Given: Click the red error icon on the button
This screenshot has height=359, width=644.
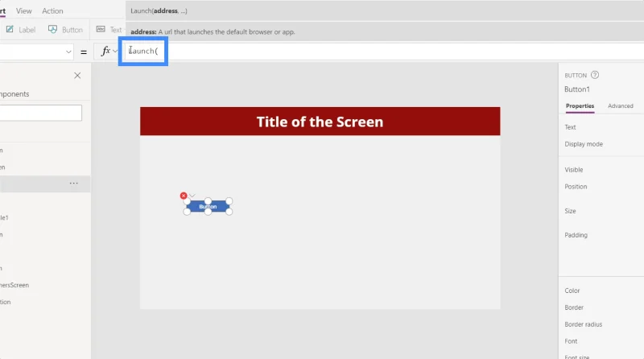Looking at the screenshot, I should point(184,196).
